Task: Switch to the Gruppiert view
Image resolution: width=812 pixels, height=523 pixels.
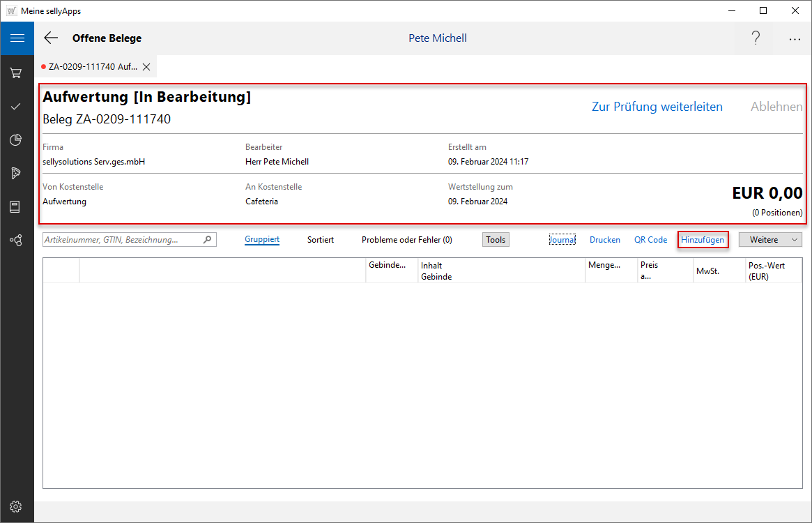Action: 262,240
